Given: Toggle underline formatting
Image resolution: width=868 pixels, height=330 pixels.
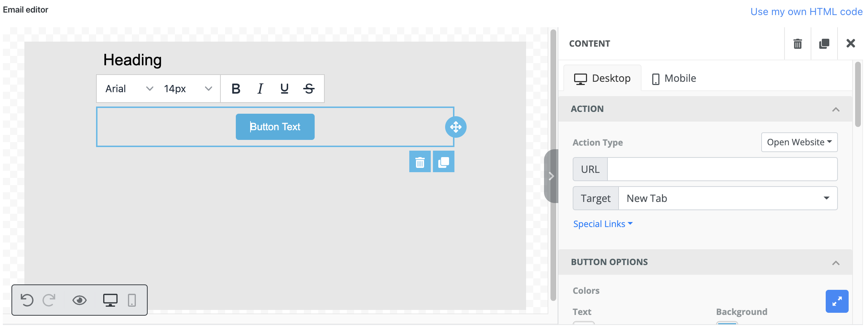Looking at the screenshot, I should (284, 89).
